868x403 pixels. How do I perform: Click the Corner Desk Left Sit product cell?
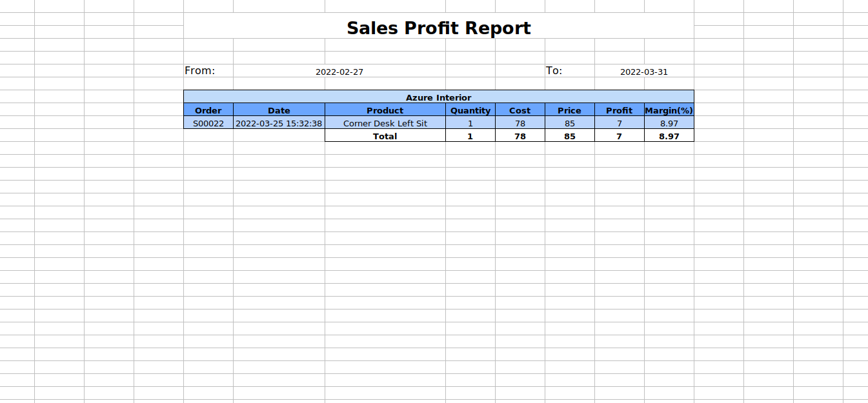pyautogui.click(x=385, y=123)
